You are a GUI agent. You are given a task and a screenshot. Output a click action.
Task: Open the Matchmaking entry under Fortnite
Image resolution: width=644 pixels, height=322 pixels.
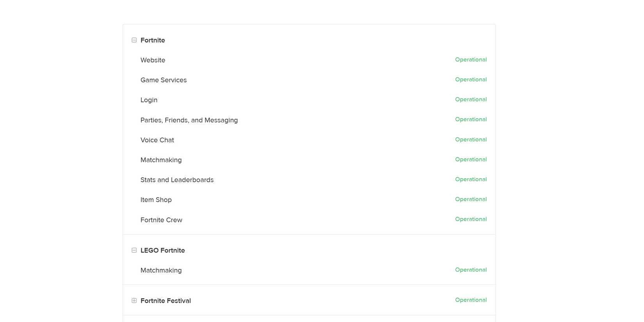click(161, 160)
